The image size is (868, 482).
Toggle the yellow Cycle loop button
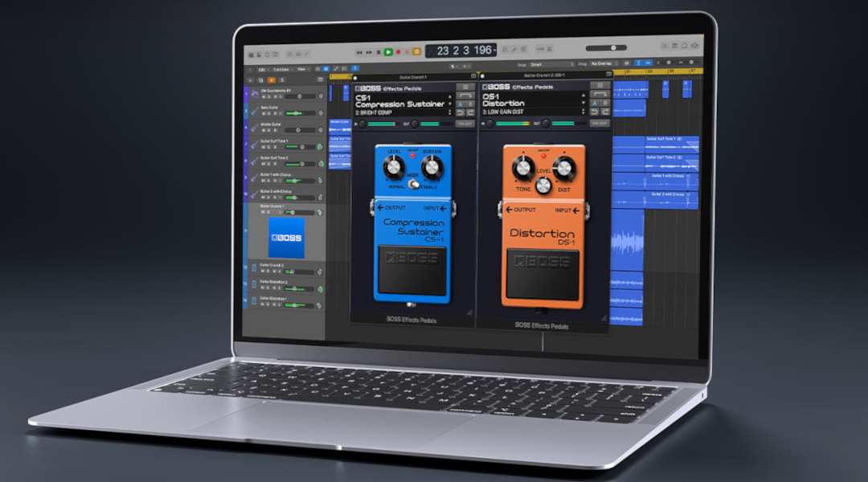click(x=417, y=51)
